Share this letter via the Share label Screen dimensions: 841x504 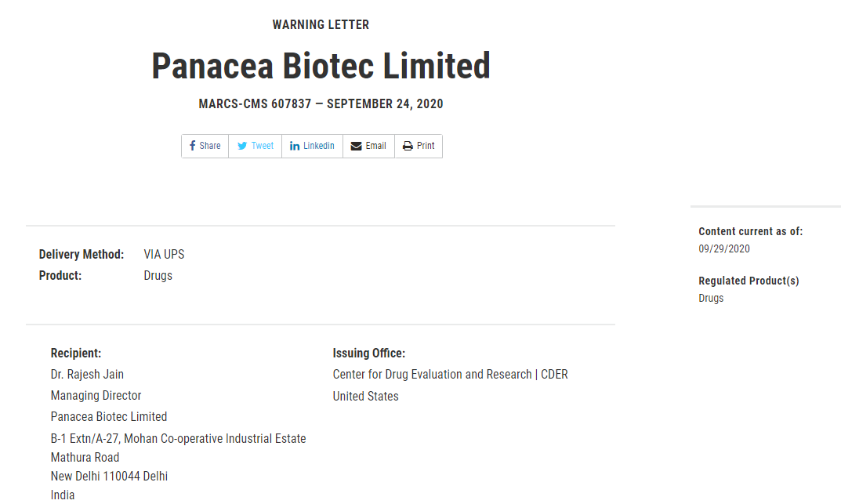[x=210, y=146]
